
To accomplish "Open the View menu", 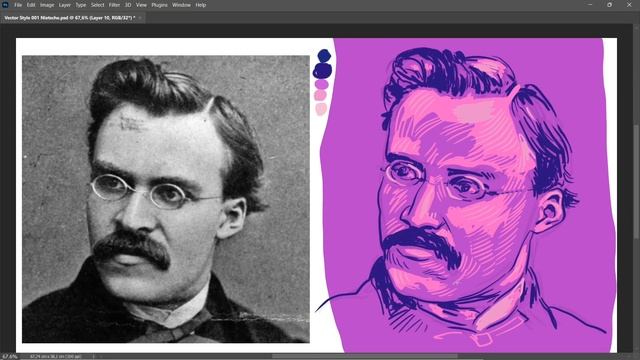I will 141,5.
